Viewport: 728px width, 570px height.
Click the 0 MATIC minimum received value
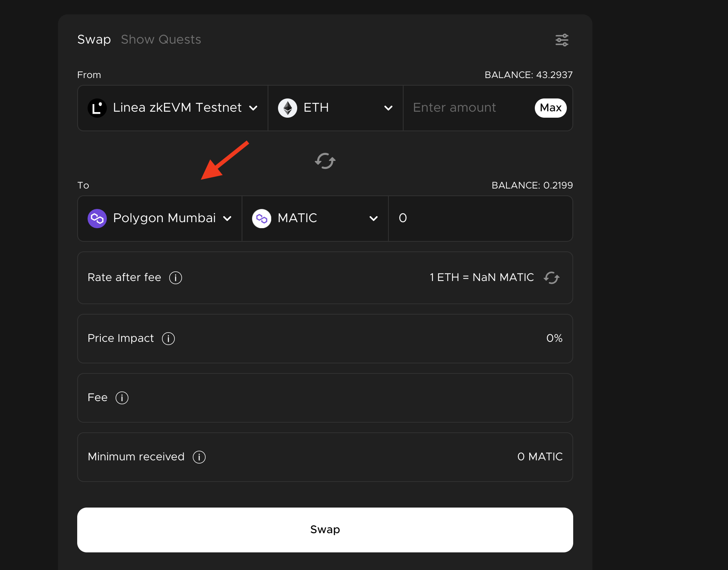click(540, 457)
